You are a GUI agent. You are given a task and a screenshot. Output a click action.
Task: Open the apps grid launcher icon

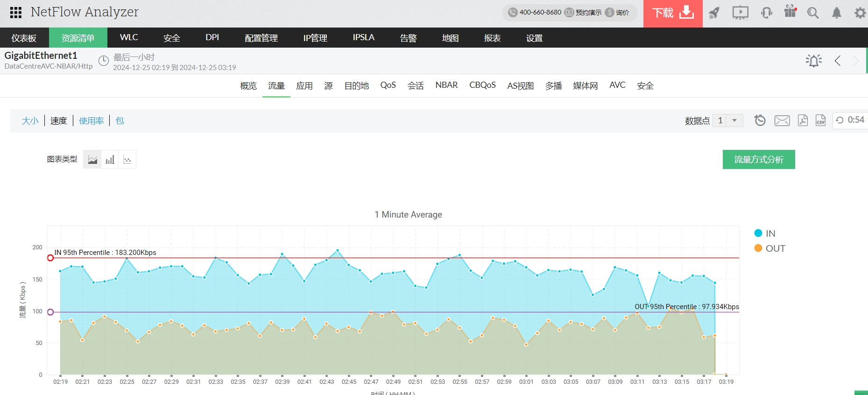(16, 13)
